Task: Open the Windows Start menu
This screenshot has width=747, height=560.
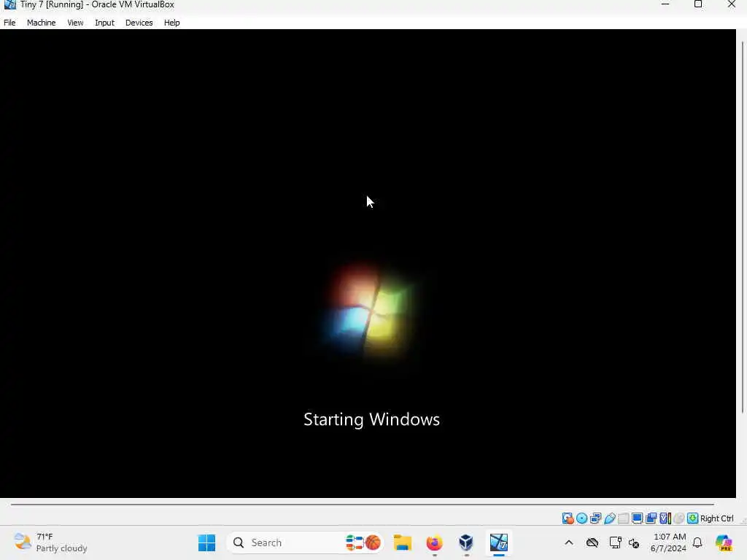Action: tap(206, 542)
